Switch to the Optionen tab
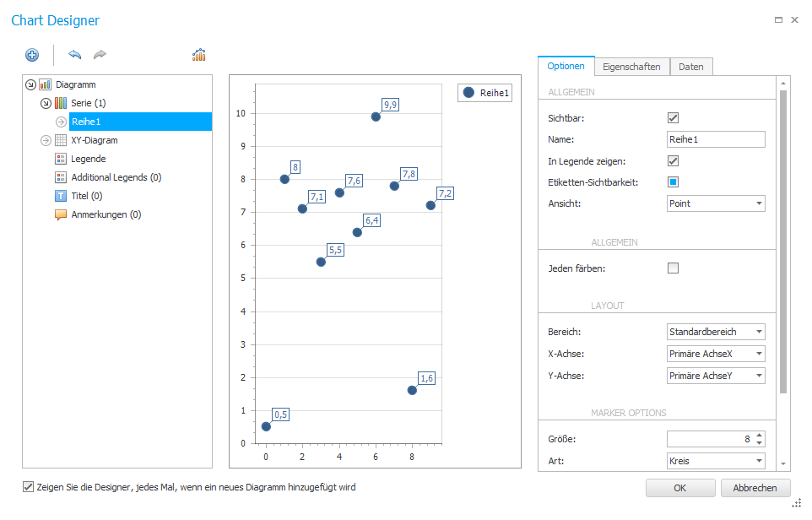This screenshot has width=812, height=520. tap(566, 67)
